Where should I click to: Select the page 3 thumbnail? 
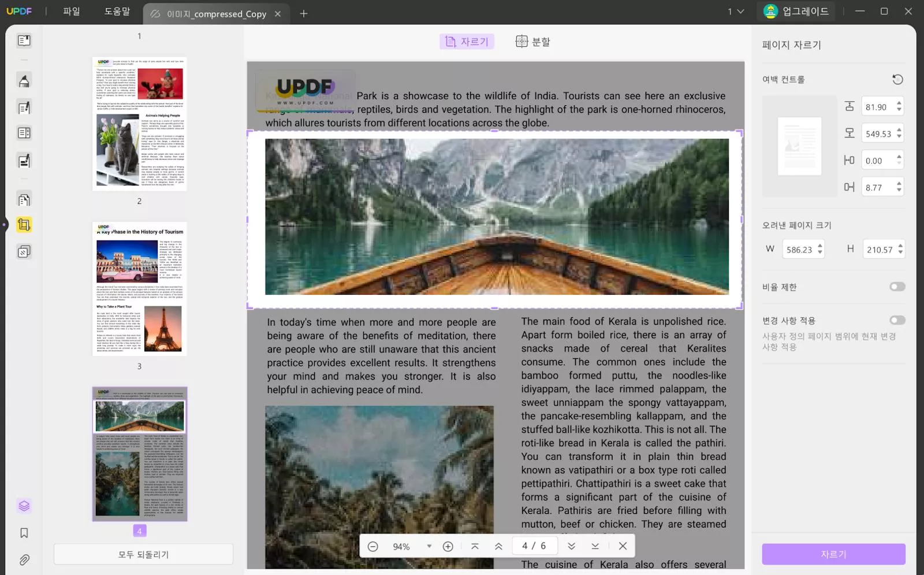click(140, 289)
